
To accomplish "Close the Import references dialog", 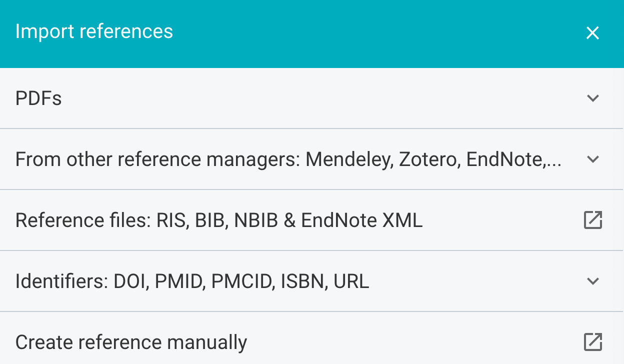I will point(592,33).
